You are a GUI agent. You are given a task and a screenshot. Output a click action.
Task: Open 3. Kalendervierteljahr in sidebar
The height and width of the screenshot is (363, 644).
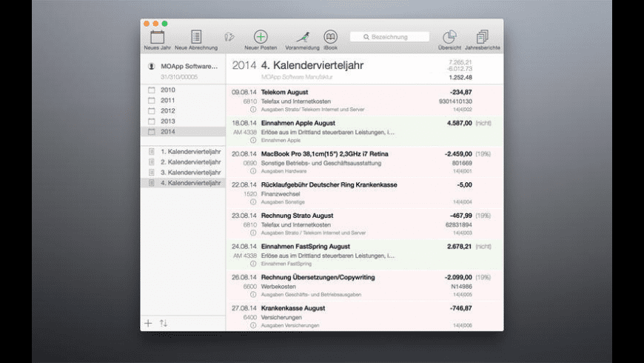point(183,173)
